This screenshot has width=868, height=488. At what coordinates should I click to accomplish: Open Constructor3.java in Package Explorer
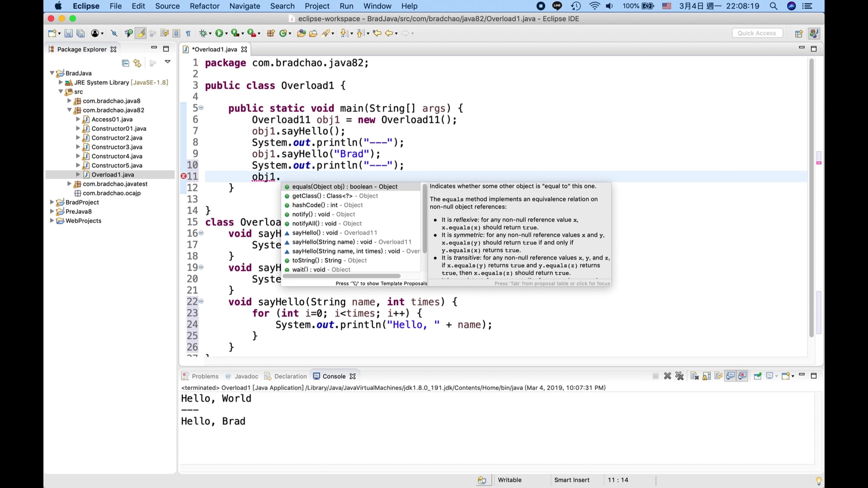pyautogui.click(x=117, y=147)
